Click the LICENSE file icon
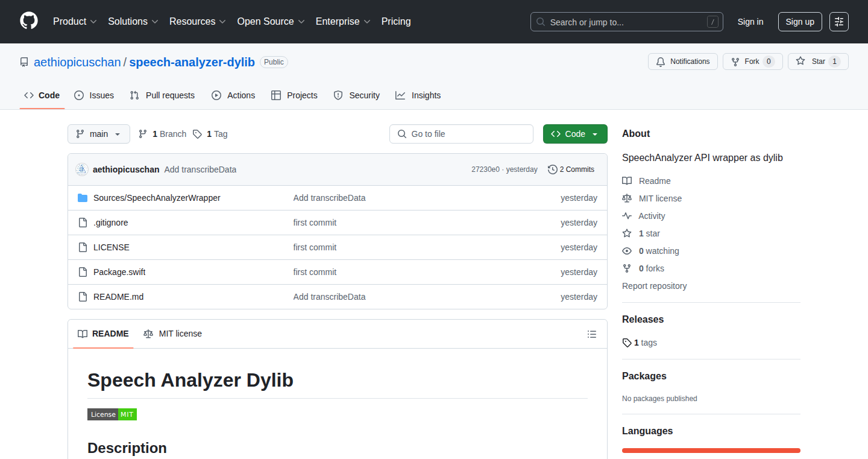Image resolution: width=868 pixels, height=459 pixels. [83, 247]
